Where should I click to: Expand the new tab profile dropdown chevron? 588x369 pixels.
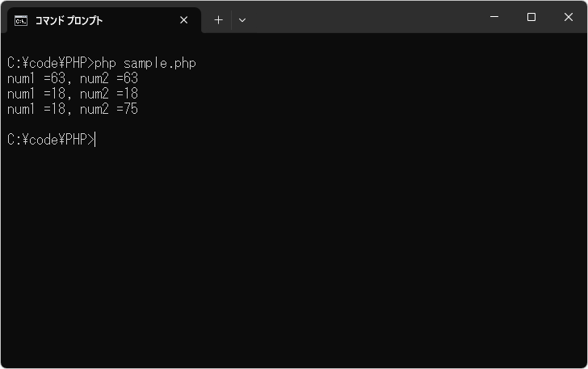tap(242, 20)
